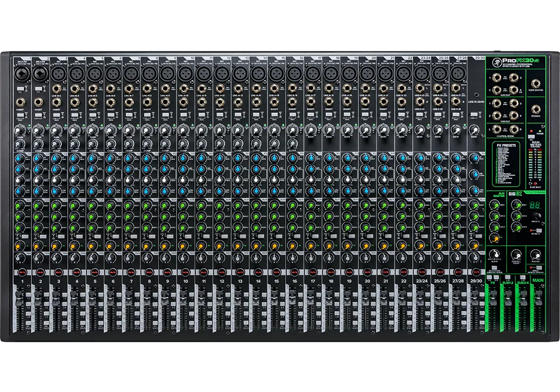Mute channel 22
The height and width of the screenshot is (392, 560).
404,272
